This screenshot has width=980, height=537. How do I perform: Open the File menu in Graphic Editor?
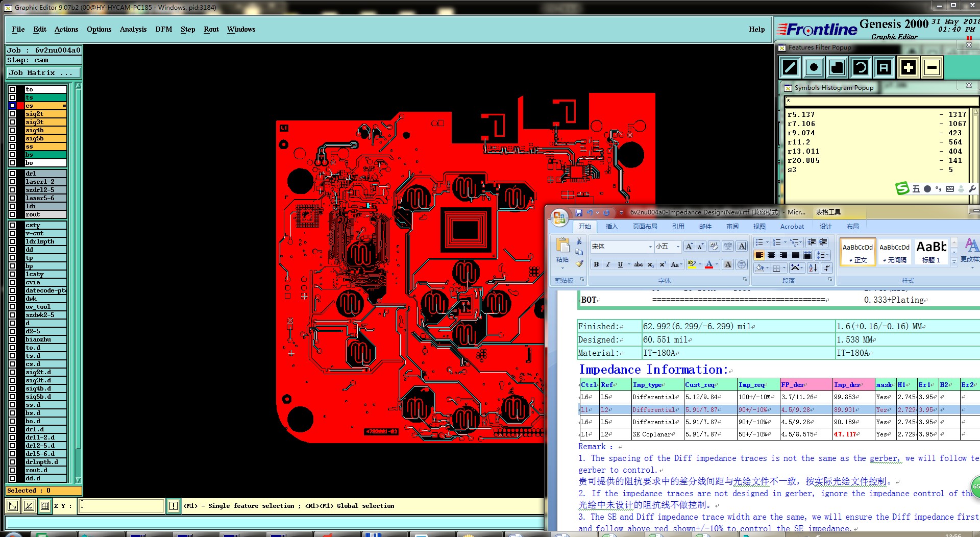point(18,30)
